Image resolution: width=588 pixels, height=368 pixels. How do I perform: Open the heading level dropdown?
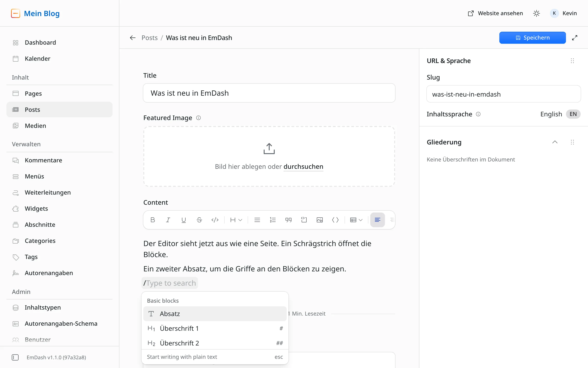(x=236, y=220)
